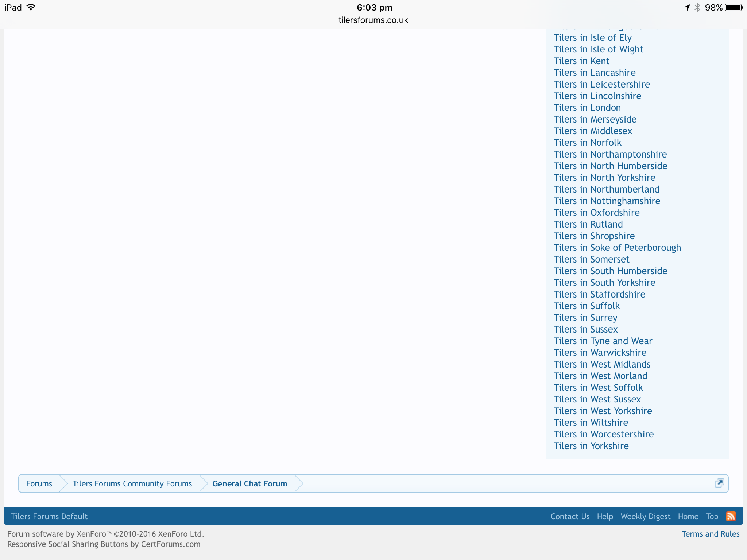
Task: Open Tilers in Warwickshire
Action: coord(600,353)
